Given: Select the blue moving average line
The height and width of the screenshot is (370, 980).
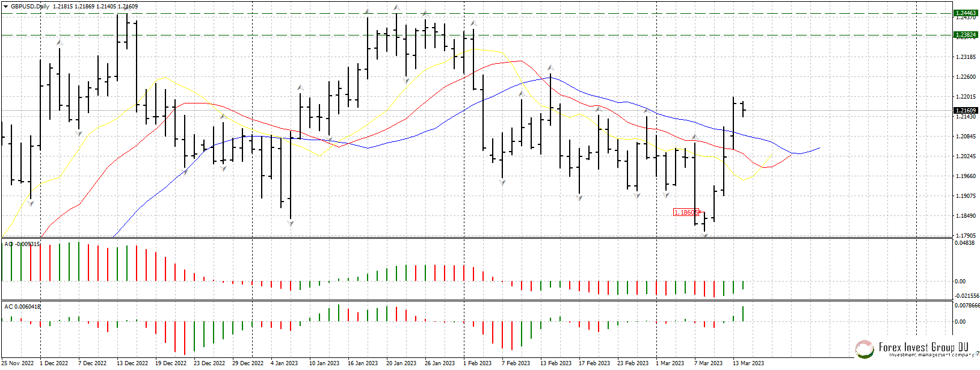Looking at the screenshot, I should pyautogui.click(x=602, y=97).
